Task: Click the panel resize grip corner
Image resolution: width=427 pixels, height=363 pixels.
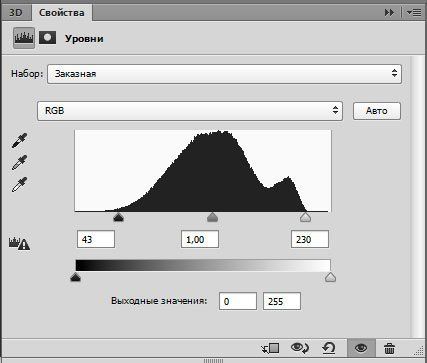Action: tap(419, 352)
